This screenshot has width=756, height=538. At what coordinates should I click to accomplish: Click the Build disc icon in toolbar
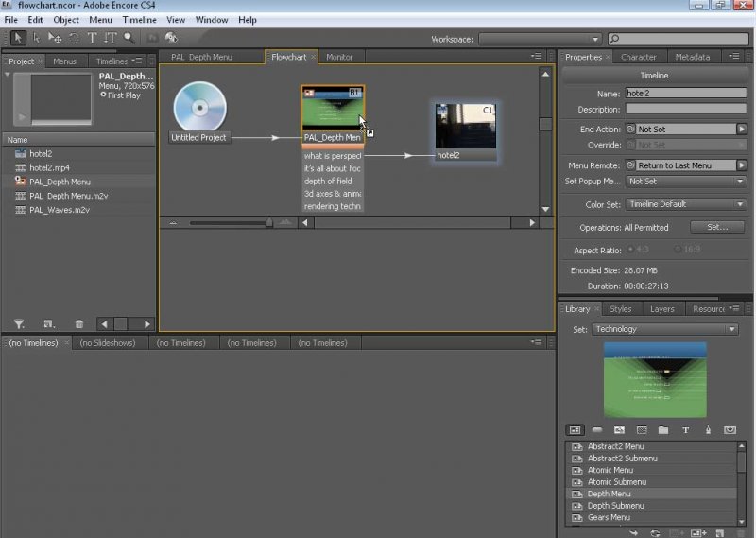171,38
